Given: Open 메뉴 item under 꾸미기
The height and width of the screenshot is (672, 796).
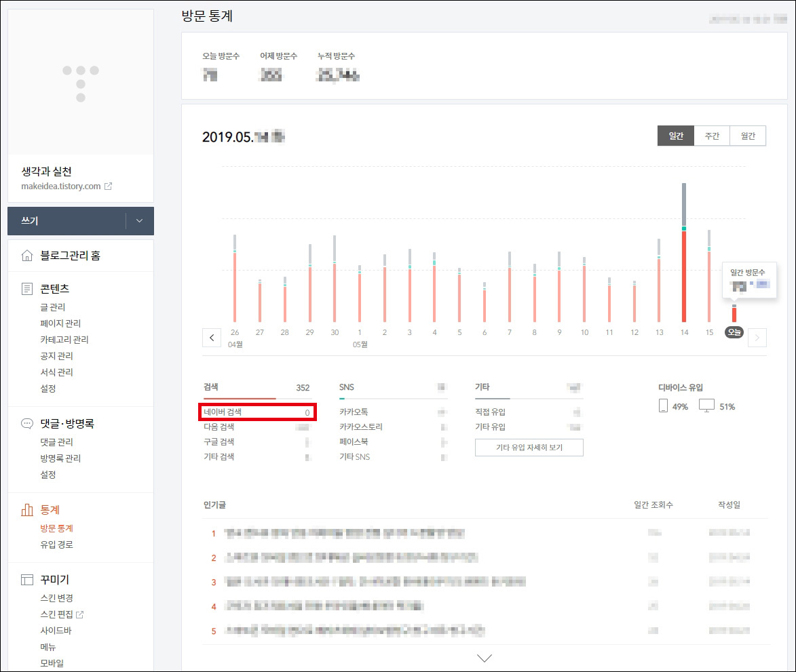Looking at the screenshot, I should click(48, 647).
